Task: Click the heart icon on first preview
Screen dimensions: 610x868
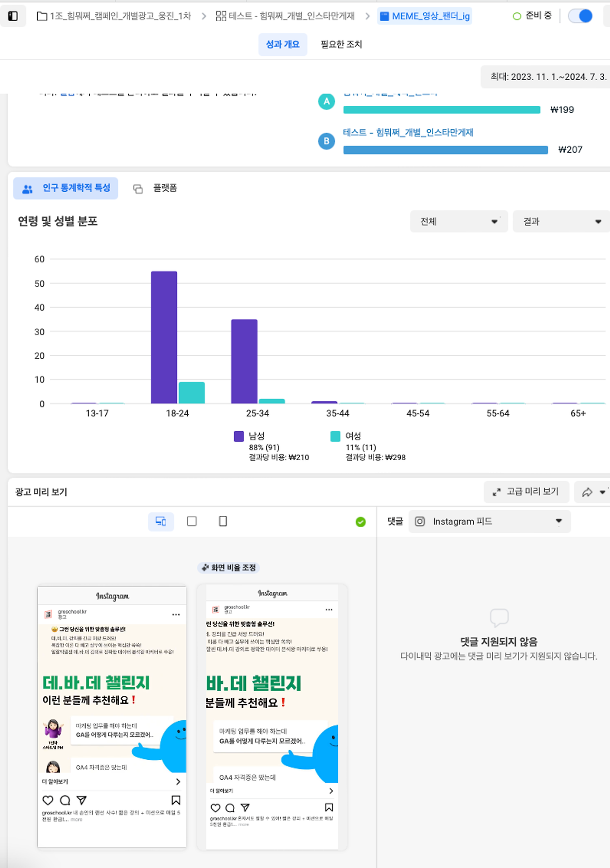Action: 48,800
